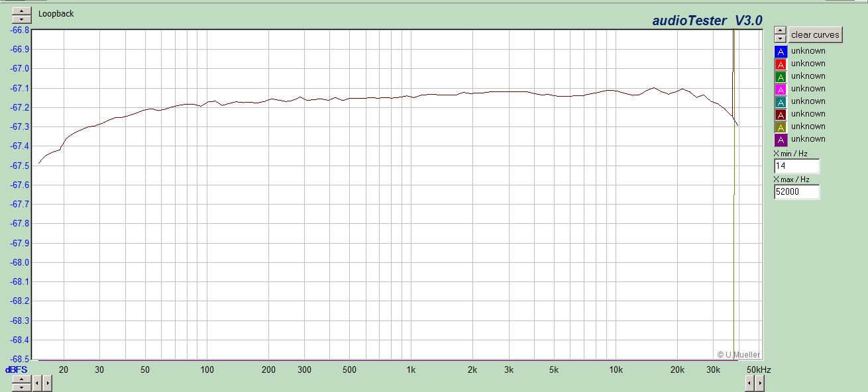Click down arrow beside clear curves
The width and height of the screenshot is (868, 392).
pyautogui.click(x=781, y=38)
